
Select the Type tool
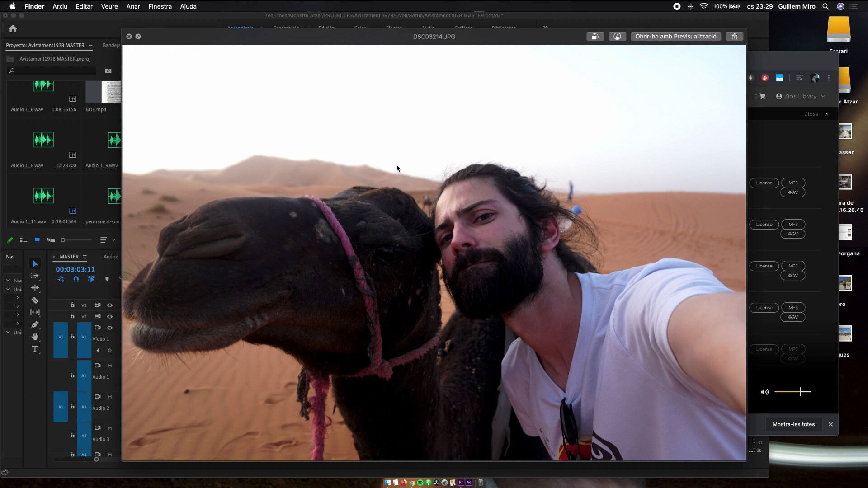tap(35, 349)
